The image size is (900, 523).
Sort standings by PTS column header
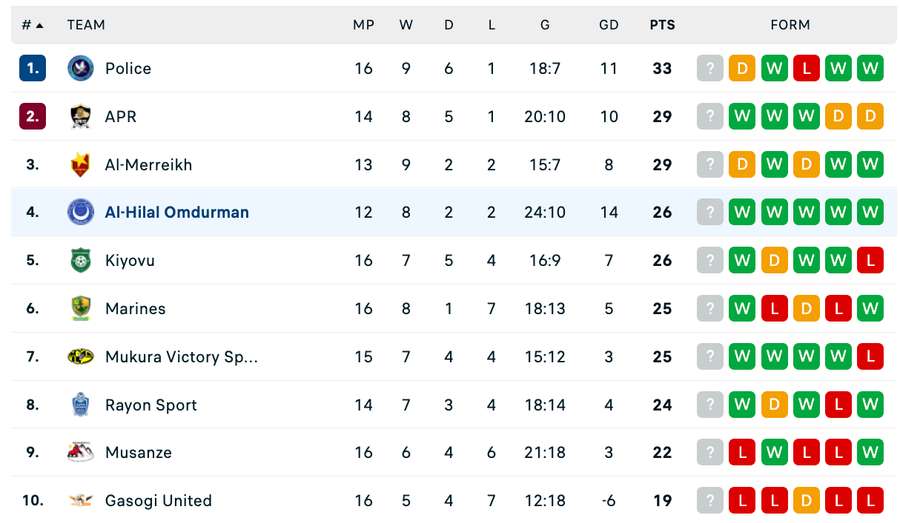[x=662, y=25]
